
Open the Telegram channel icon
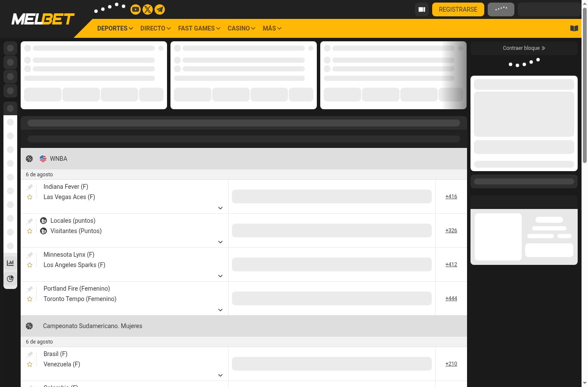click(160, 9)
